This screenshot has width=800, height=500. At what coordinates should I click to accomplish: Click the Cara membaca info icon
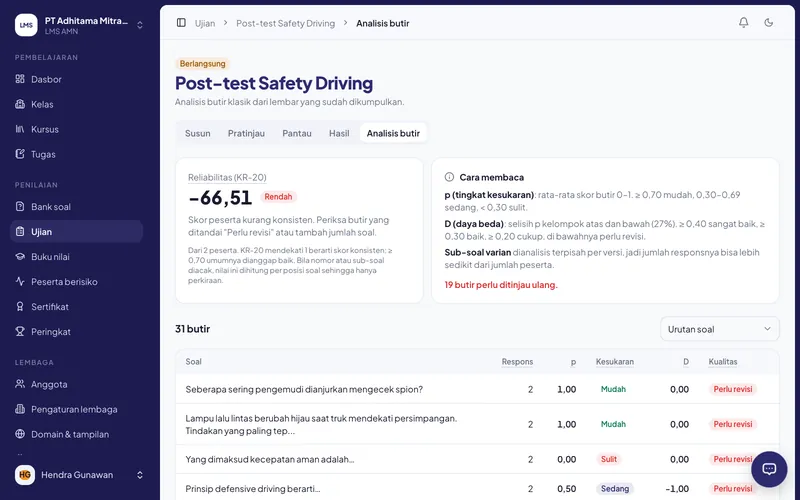[x=449, y=177]
